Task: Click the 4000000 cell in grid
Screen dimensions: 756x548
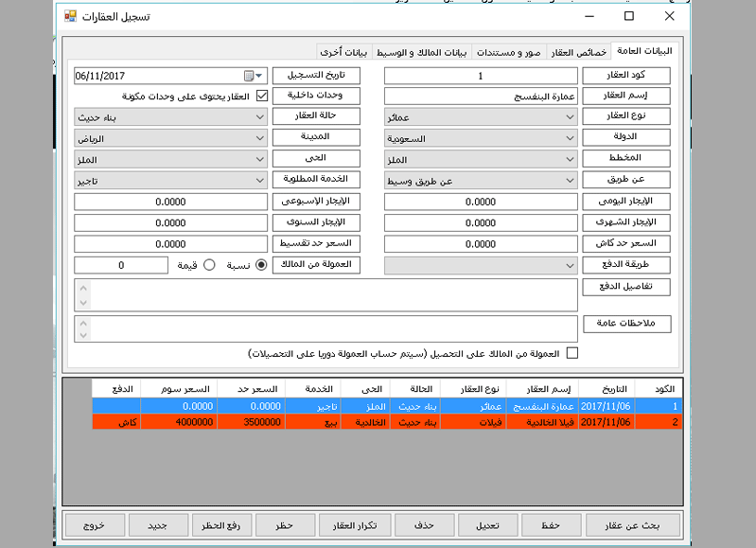Action: [x=179, y=422]
